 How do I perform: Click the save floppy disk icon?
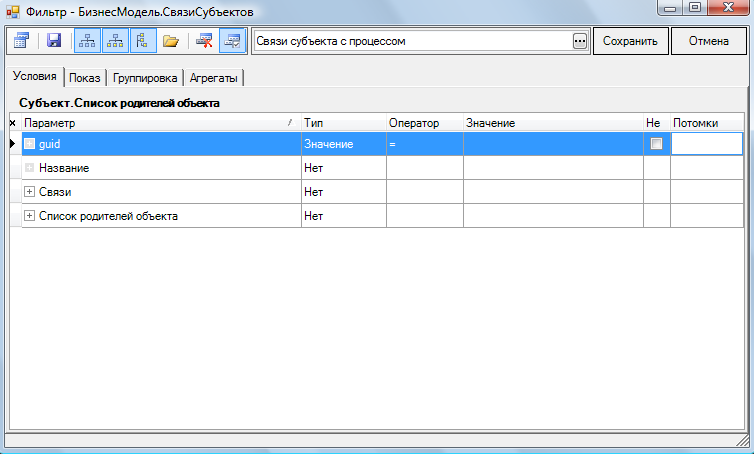tap(54, 41)
